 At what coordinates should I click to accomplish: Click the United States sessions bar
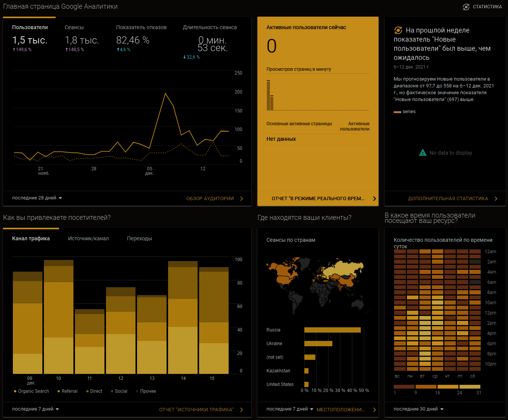tap(306, 384)
